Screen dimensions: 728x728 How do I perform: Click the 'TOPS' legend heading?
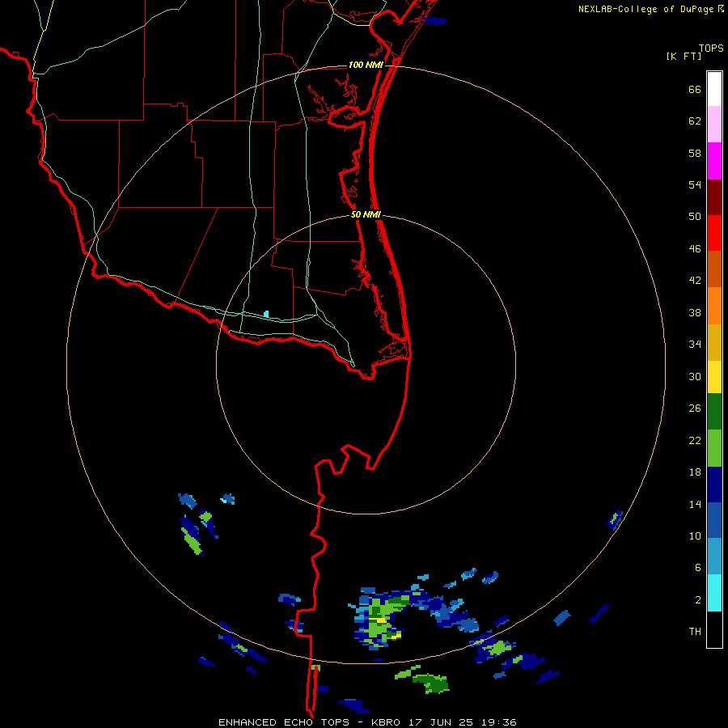point(711,49)
